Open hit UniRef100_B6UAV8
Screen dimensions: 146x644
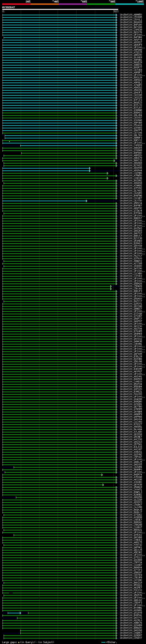tap(131, 22)
